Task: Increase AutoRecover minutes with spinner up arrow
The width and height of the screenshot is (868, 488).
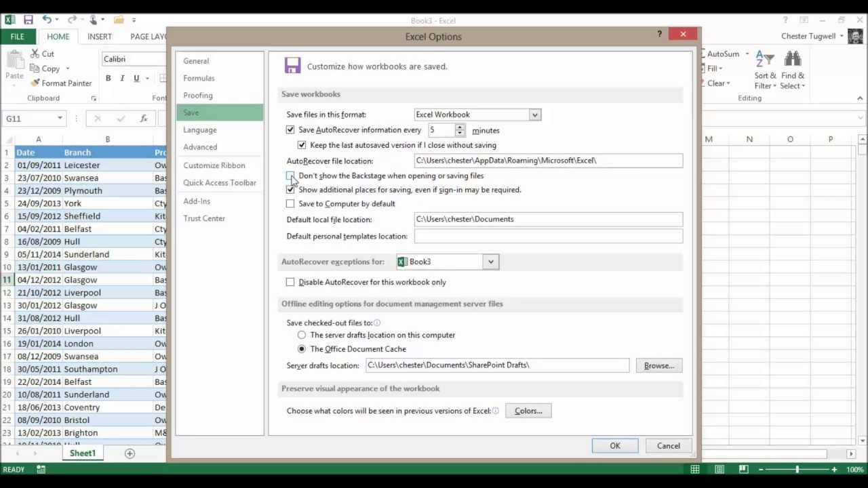Action: click(x=460, y=127)
